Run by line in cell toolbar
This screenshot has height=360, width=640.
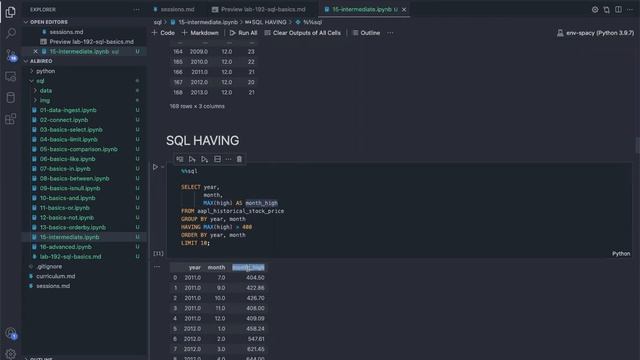180,159
